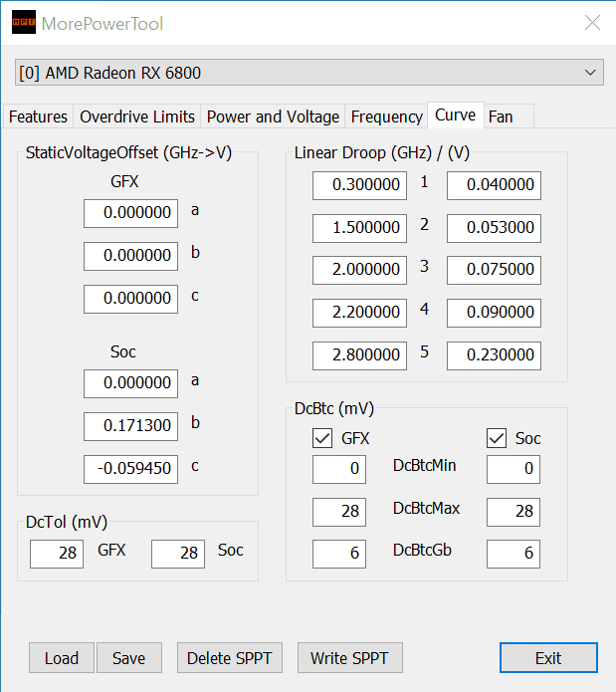Edit Linear Droop row 2 voltage 0.053000
Viewport: 616px width, 692px height.
[x=494, y=228]
